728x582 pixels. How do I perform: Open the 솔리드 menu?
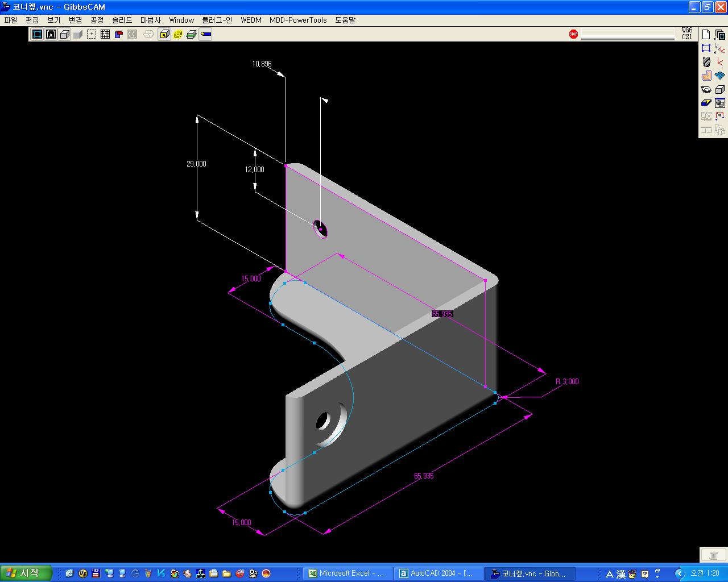pyautogui.click(x=122, y=20)
